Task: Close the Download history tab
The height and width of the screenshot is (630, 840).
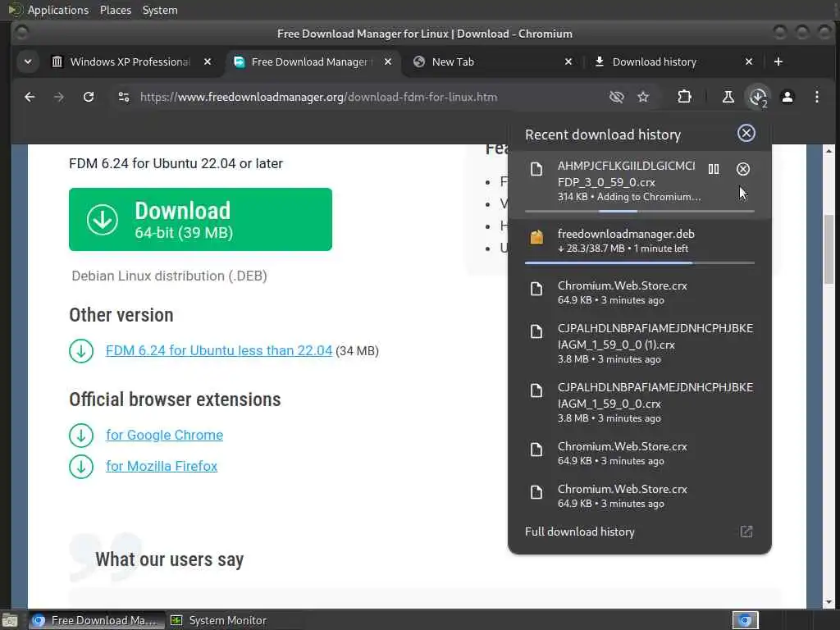Action: (x=749, y=62)
